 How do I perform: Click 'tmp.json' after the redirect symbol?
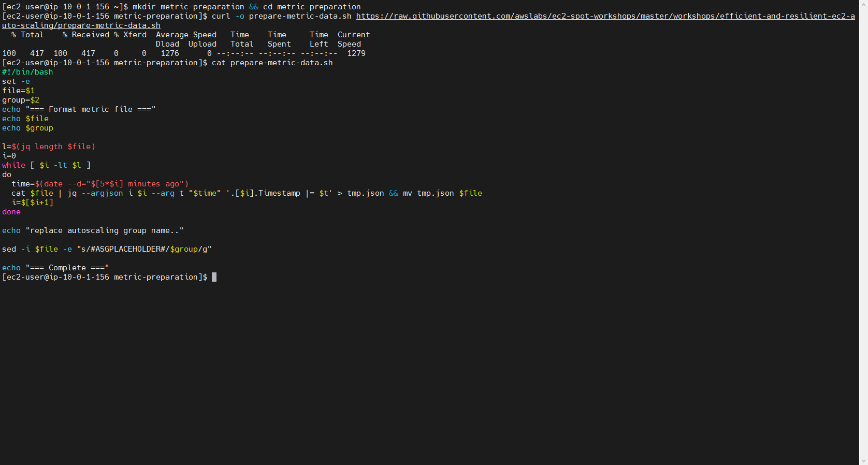365,193
